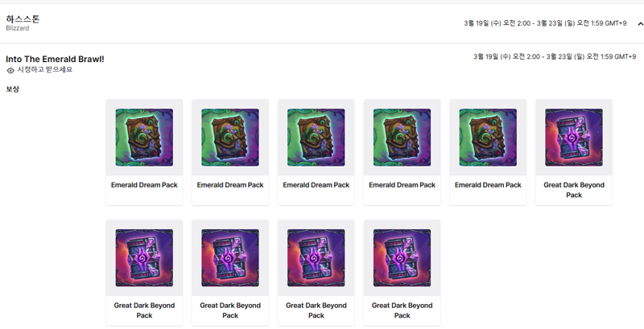Image resolution: width=644 pixels, height=329 pixels.
Task: Open the Blizzard publisher link
Action: tap(17, 28)
